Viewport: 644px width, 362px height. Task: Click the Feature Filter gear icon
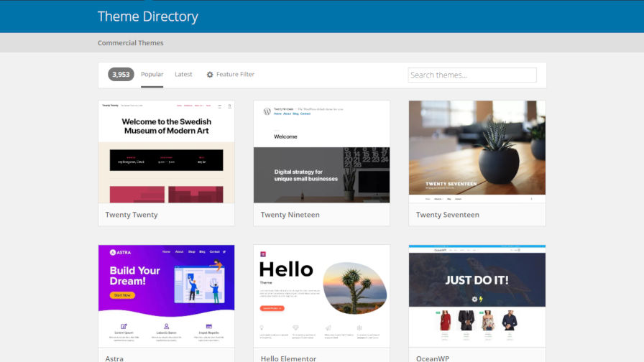point(210,75)
